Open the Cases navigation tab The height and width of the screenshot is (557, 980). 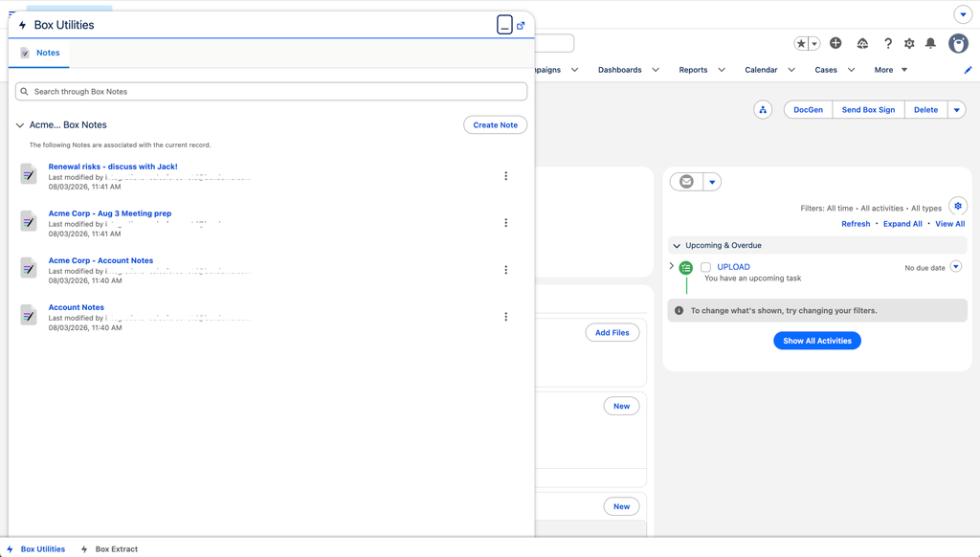(x=826, y=70)
